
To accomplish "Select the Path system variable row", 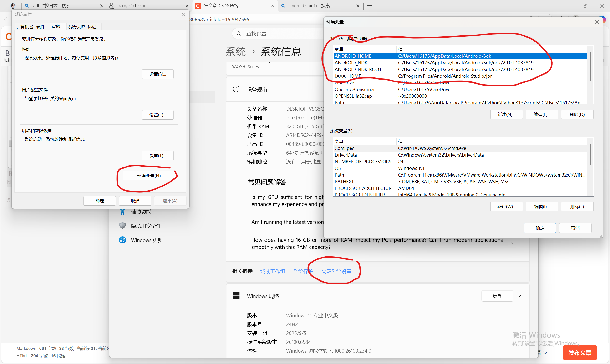I will pyautogui.click(x=461, y=175).
